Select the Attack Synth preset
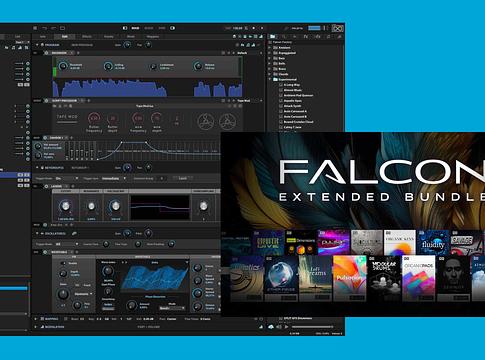The height and width of the screenshot is (360, 485). [x=293, y=106]
